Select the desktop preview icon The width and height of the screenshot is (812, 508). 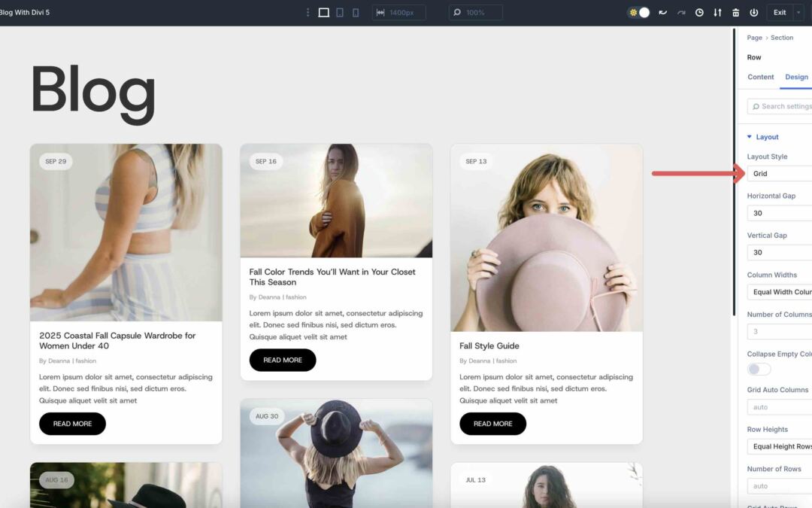pos(323,12)
